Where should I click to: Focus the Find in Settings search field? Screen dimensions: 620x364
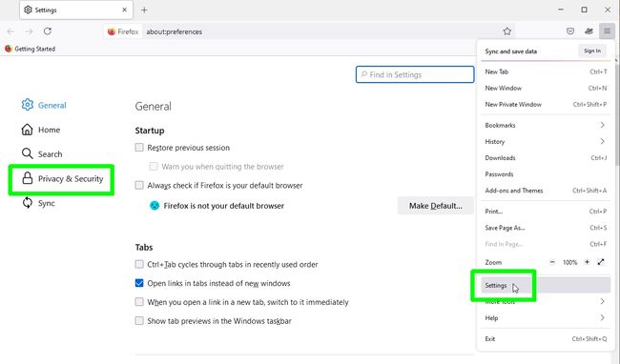tap(415, 74)
